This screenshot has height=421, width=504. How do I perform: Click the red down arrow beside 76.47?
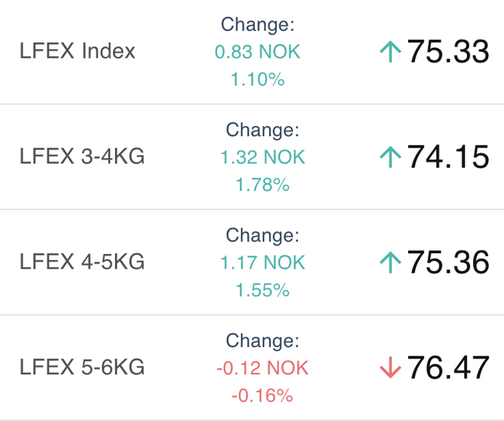(390, 368)
